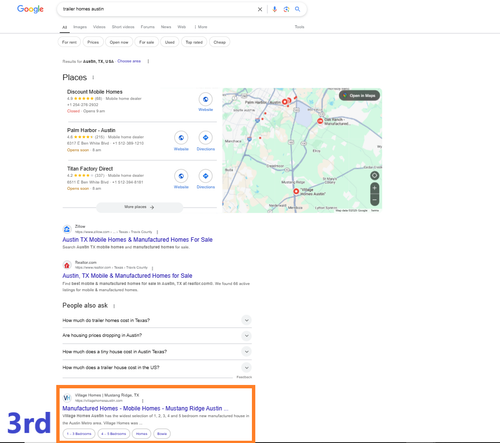This screenshot has width=500, height=443.
Task: Click the magnifying glass search icon
Action: [297, 9]
